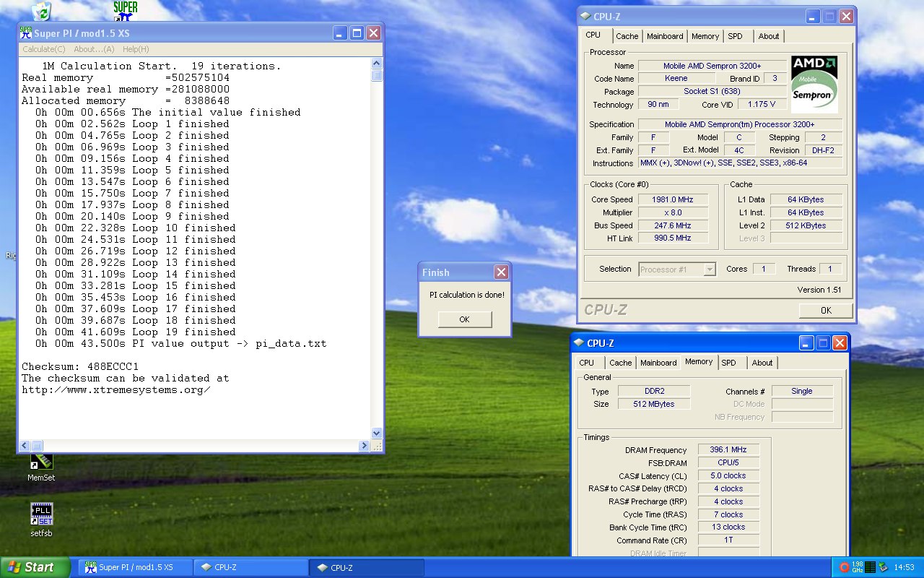Click Super PI vertical scrollbar up arrow
924x578 pixels.
[x=376, y=64]
